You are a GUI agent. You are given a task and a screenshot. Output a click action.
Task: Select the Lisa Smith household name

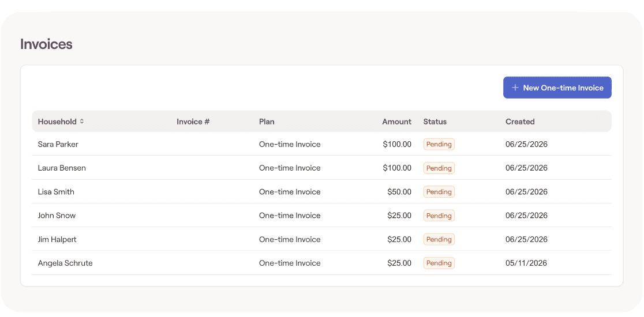(56, 191)
